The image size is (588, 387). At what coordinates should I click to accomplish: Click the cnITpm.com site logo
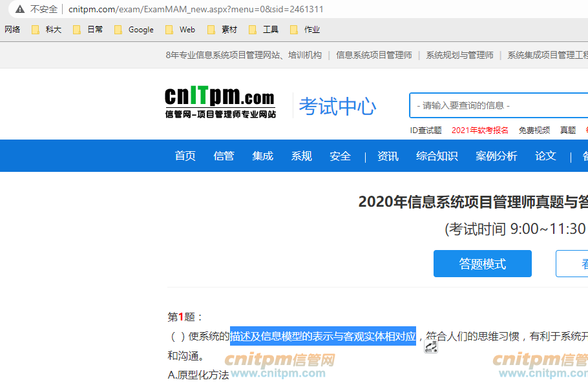pyautogui.click(x=220, y=103)
